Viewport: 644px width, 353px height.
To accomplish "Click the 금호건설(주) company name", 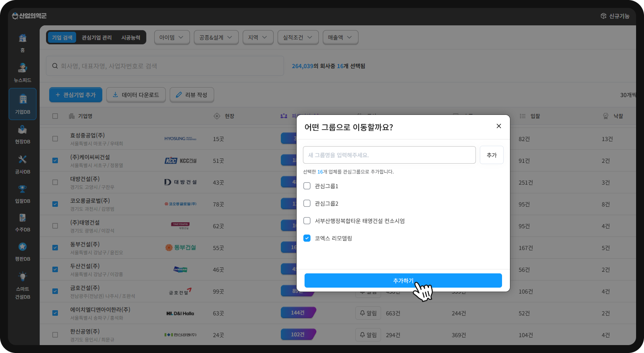I will tap(85, 288).
